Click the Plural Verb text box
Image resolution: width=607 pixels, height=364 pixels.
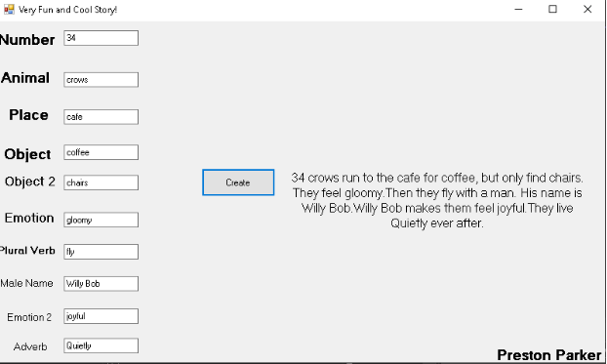(101, 252)
